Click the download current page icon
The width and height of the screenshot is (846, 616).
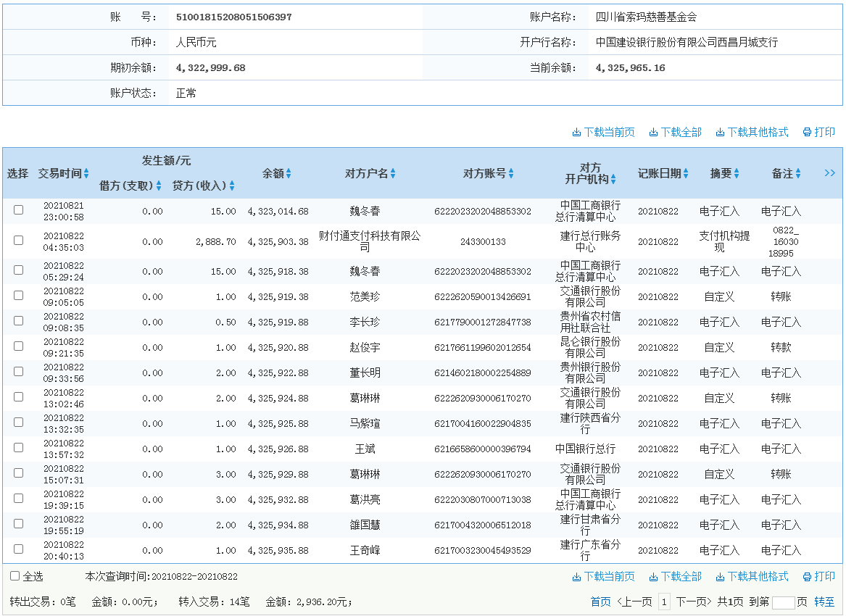(603, 132)
